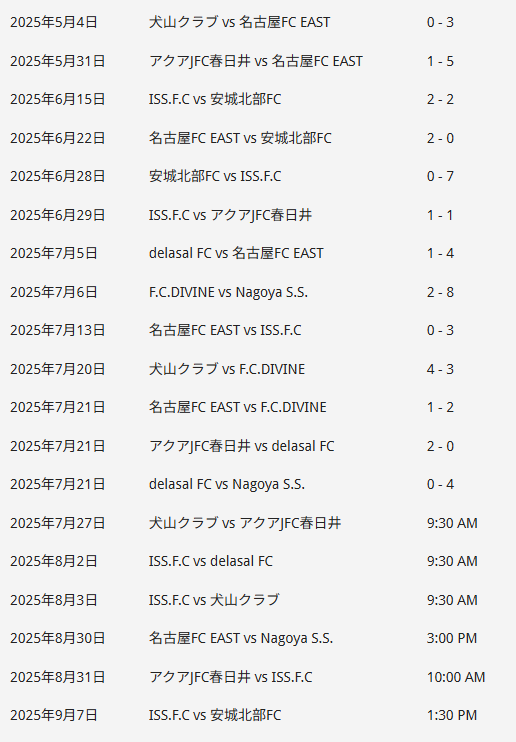Viewport: 516px width, 742px height.
Task: Open the アクアJFC春日井 vs 名古屋FC EAST match
Action: 256,61
